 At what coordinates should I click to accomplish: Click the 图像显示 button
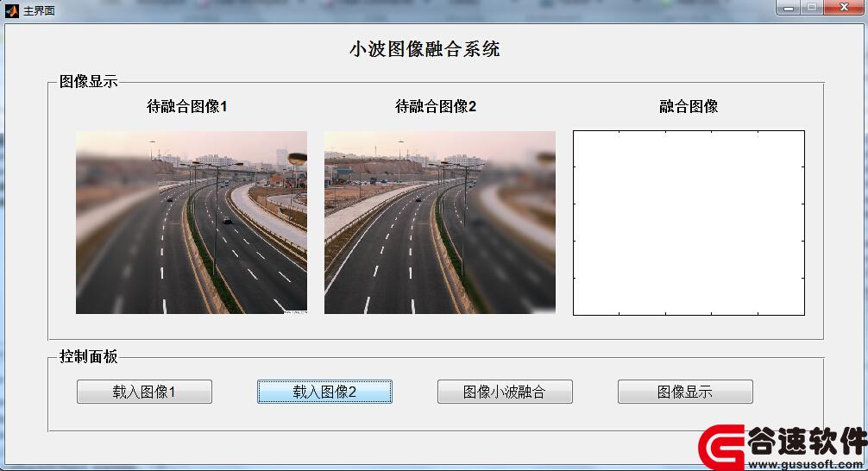coord(685,392)
